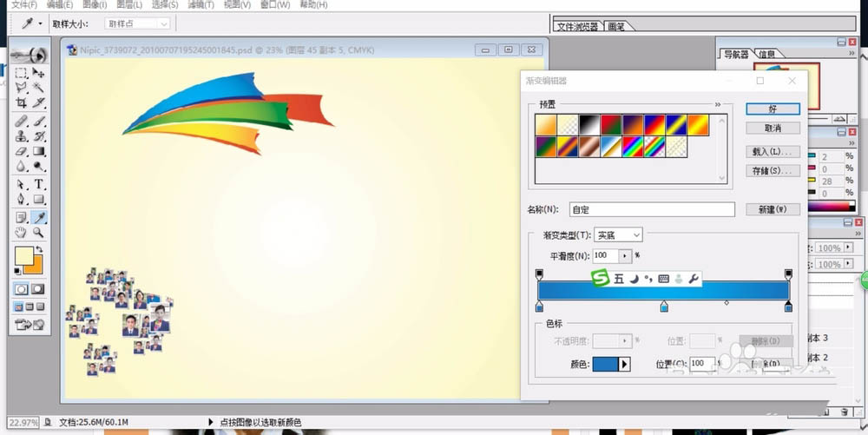Toggle Sogou Chinese/English moon icon
This screenshot has height=435, width=868.
pos(635,279)
